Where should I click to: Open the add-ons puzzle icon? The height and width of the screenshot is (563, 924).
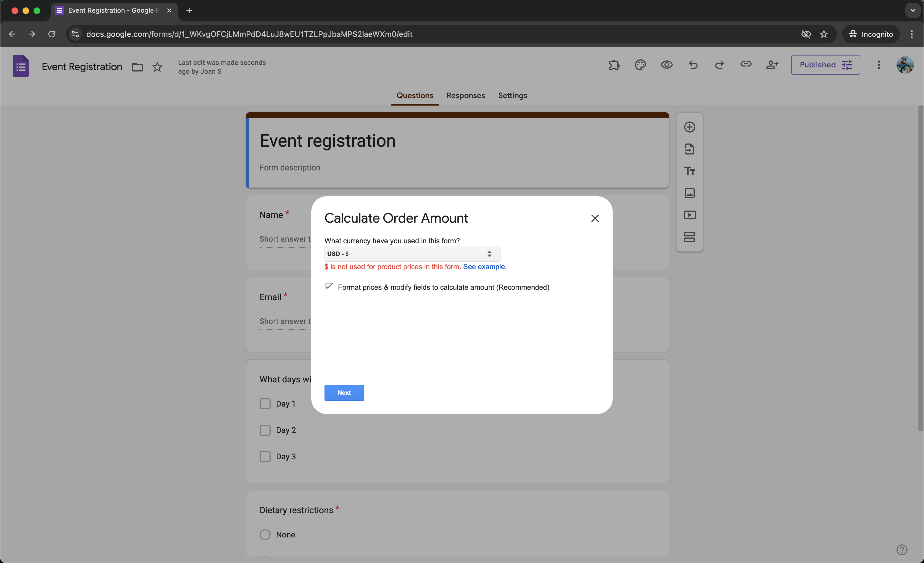tap(614, 65)
